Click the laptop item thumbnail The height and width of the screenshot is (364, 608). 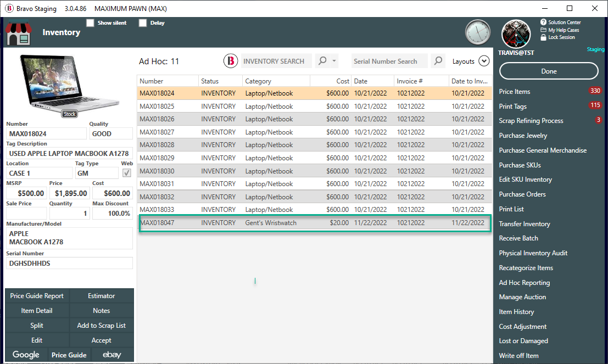tap(70, 85)
